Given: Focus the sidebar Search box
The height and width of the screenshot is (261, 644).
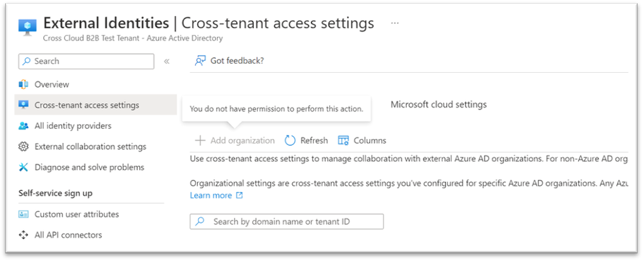Looking at the screenshot, I should coord(86,61).
